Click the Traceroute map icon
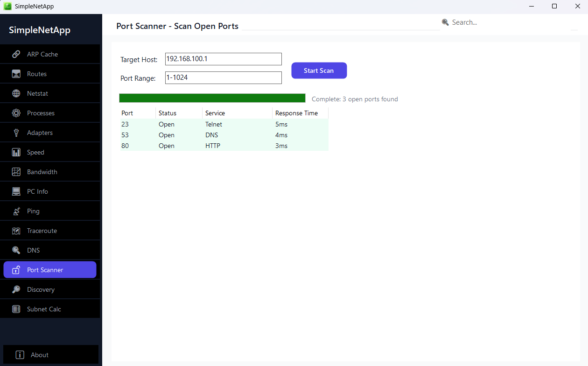The height and width of the screenshot is (366, 588). tap(16, 231)
